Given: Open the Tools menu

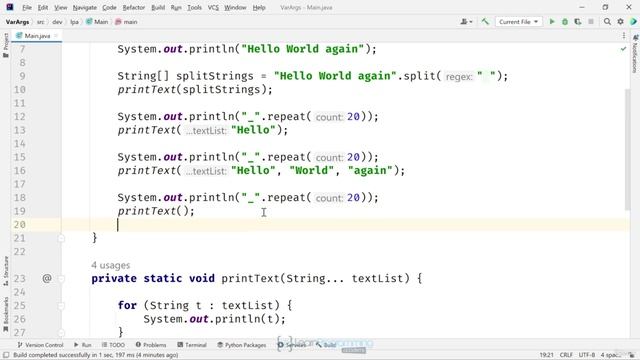Looking at the screenshot, I should (x=194, y=7).
